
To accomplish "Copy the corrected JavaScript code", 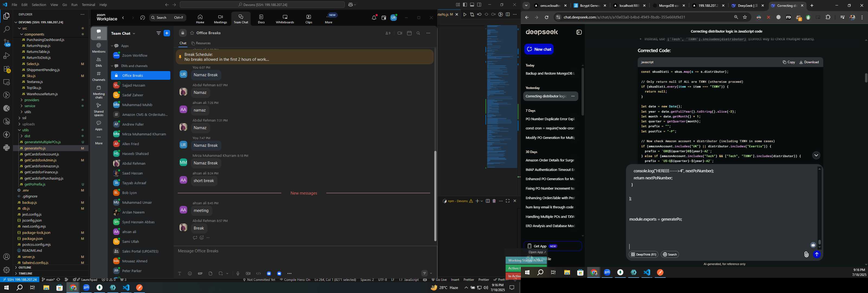I will pos(789,62).
